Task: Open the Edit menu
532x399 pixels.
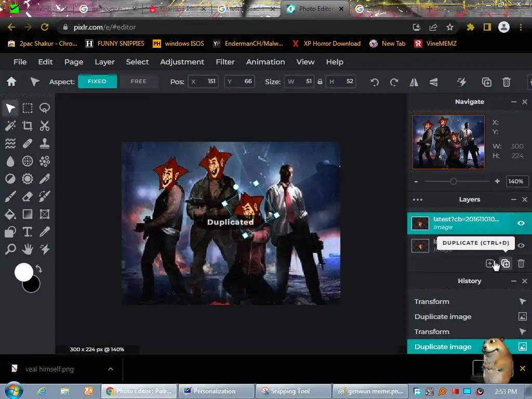Action: 46,62
